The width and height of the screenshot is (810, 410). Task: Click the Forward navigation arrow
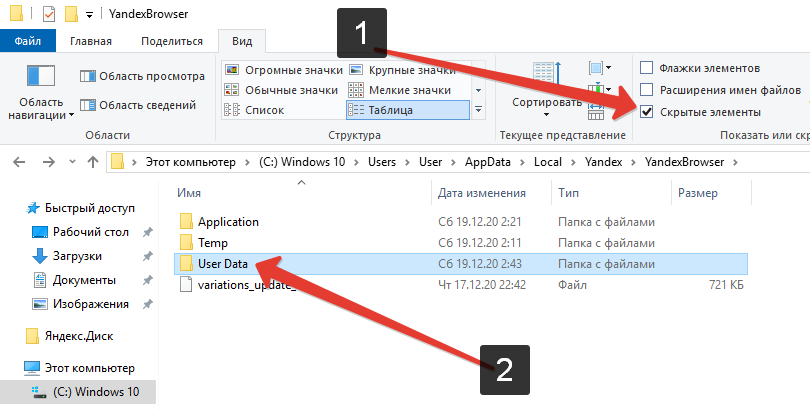coord(49,162)
